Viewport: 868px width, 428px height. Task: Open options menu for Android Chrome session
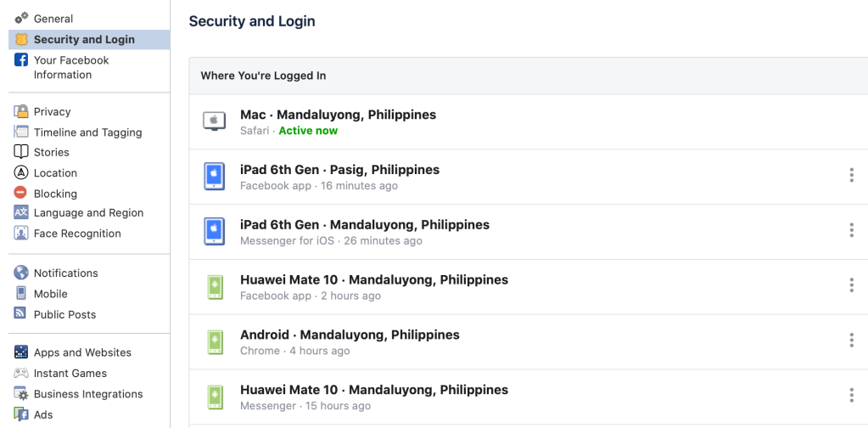(x=851, y=341)
